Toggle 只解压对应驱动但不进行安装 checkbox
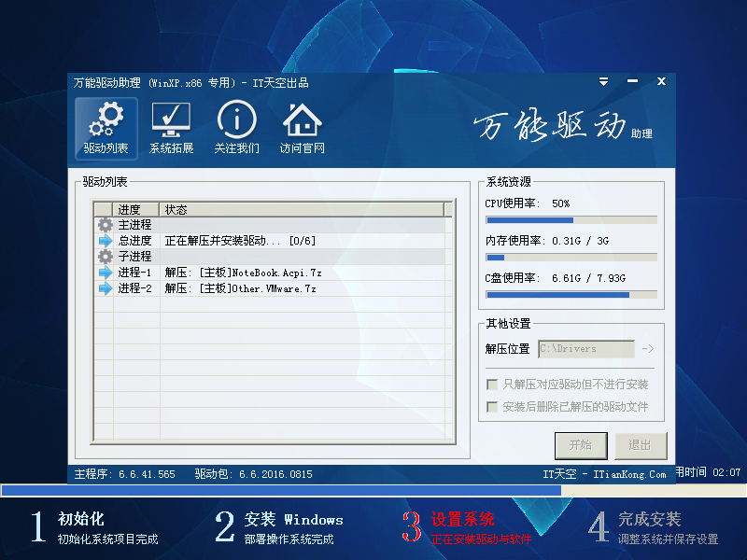This screenshot has height=560, width=747. click(492, 385)
